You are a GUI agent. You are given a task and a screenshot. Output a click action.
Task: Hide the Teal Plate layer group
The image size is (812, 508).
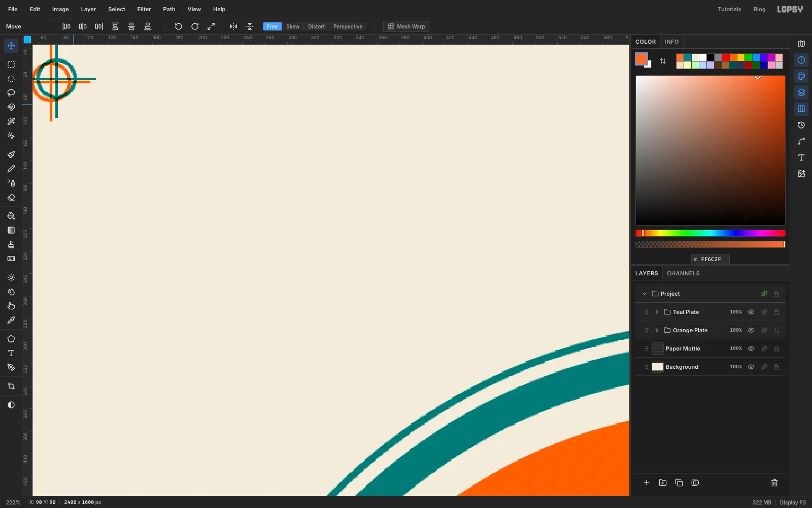click(751, 312)
